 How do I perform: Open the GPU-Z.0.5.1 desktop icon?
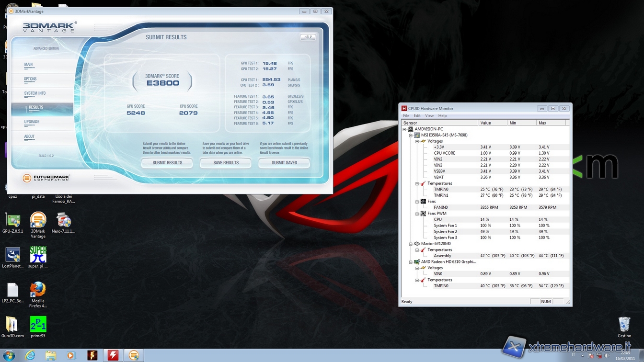(12, 221)
